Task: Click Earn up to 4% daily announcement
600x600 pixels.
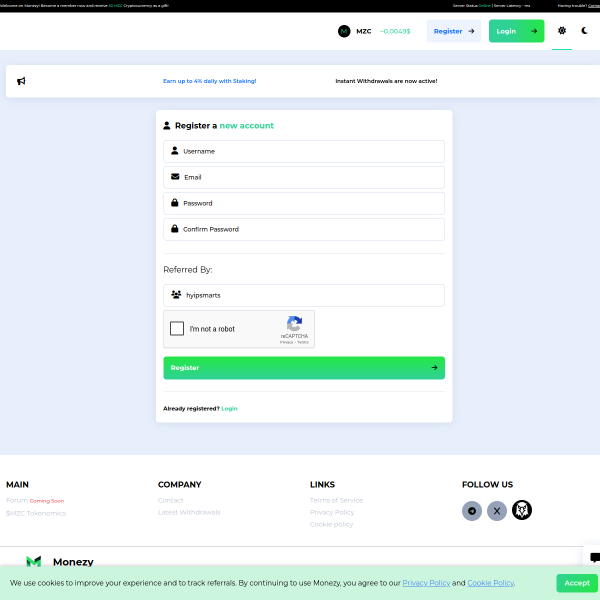Action: point(209,81)
